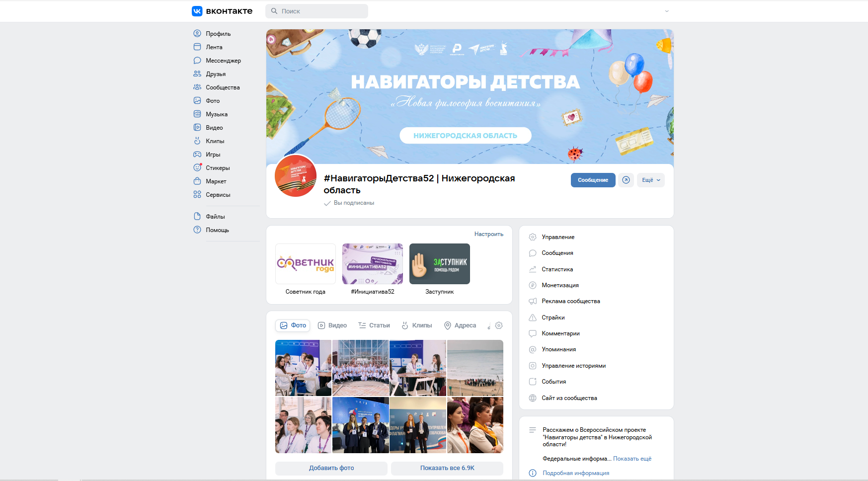This screenshot has width=868, height=481.
Task: Open the Сообщества communities icon
Action: click(197, 87)
